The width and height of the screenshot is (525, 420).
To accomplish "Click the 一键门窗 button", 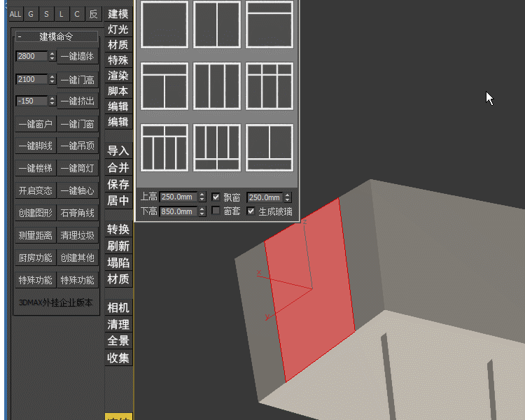I will pyautogui.click(x=77, y=125).
